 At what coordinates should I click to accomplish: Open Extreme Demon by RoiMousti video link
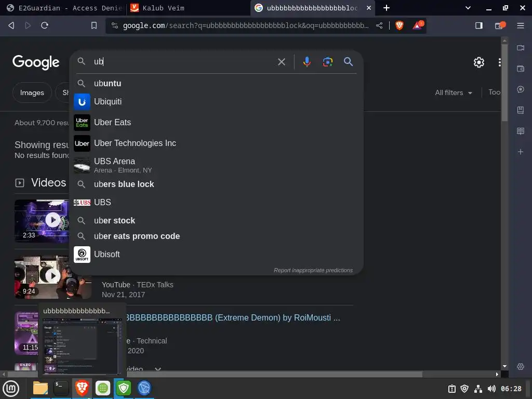(233, 317)
